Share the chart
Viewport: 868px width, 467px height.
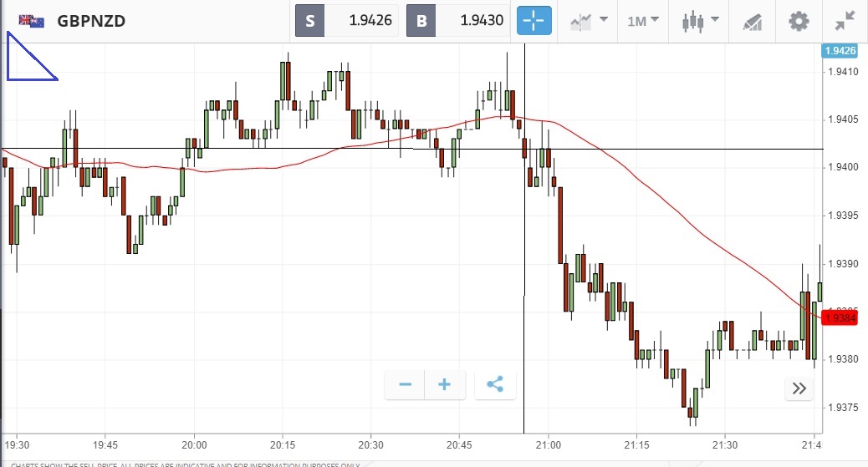coord(495,384)
